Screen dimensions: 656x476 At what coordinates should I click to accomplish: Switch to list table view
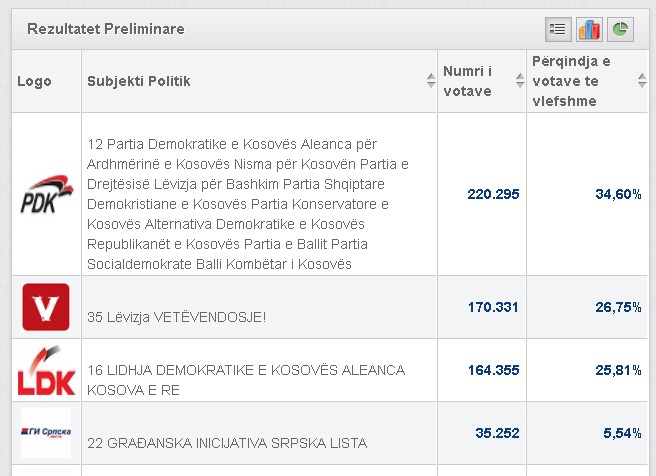click(x=559, y=29)
